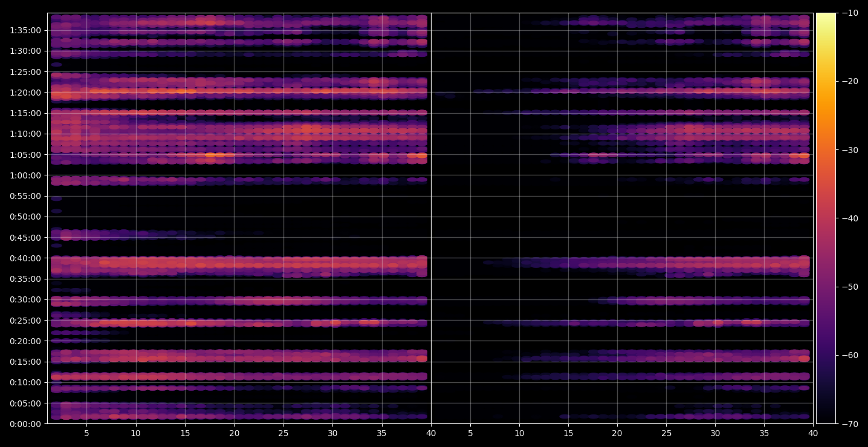Select the −40 colorbar tick label

click(x=850, y=218)
